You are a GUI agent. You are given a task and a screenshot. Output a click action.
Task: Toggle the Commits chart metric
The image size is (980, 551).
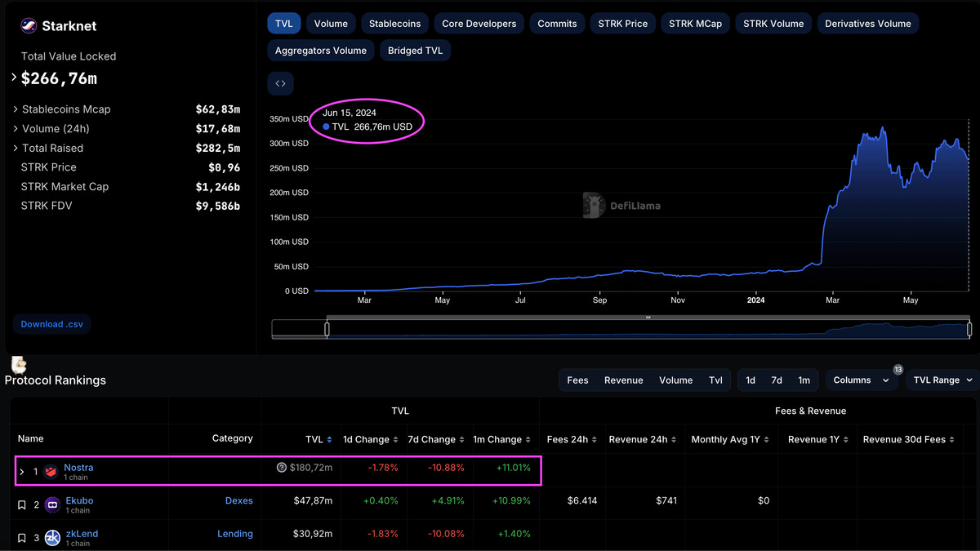tap(557, 24)
